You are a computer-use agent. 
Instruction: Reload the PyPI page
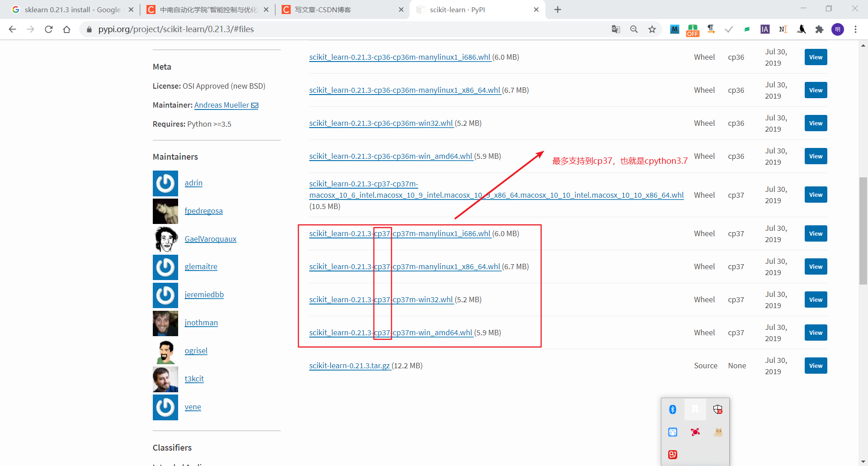pos(48,29)
